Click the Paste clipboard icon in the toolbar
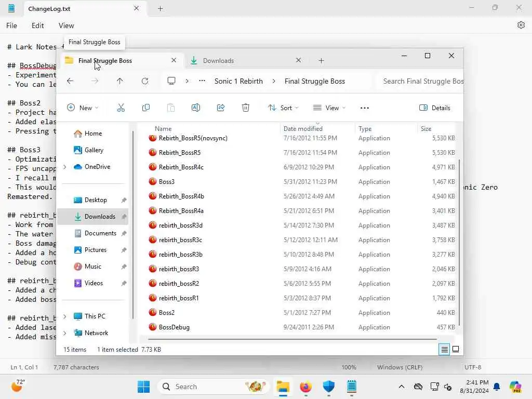This screenshot has width=532, height=399. tap(170, 108)
